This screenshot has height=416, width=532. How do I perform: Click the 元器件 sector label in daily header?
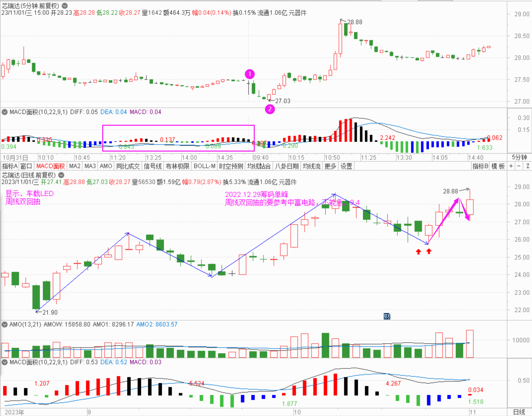pos(288,182)
